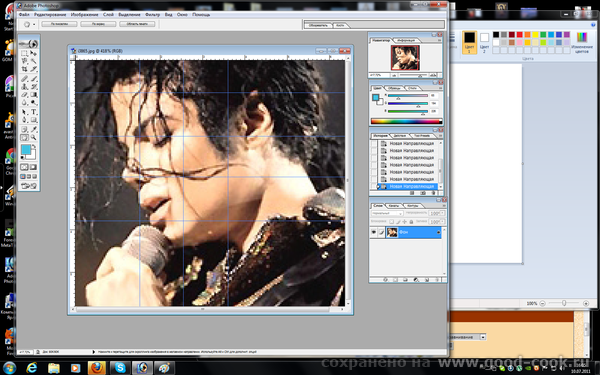Image resolution: width=600 pixels, height=375 pixels.
Task: Select the Eraser tool
Action: (24, 94)
